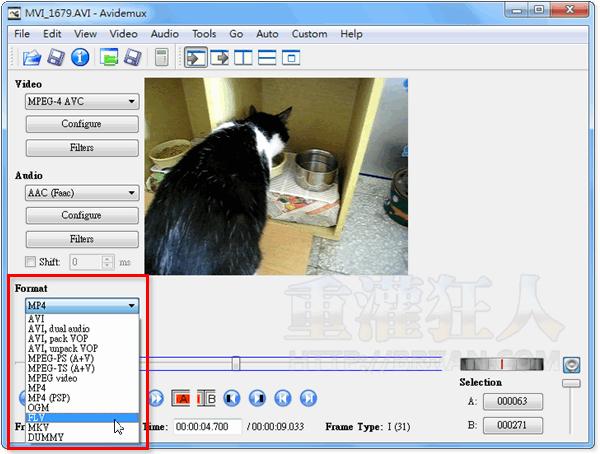Screen dimensions: 600x454
Task: Choose MPEG video format
Action: [x=82, y=378]
